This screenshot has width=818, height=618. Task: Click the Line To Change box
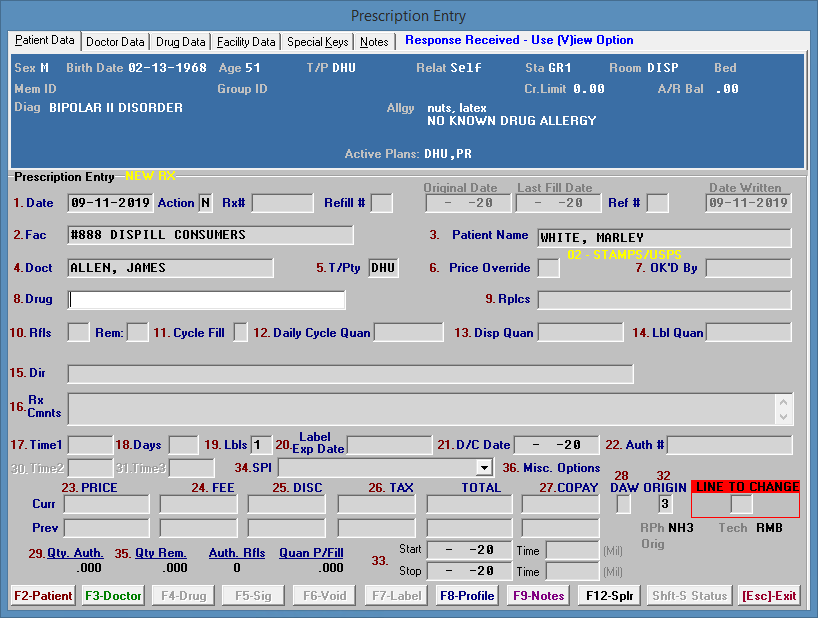(741, 504)
